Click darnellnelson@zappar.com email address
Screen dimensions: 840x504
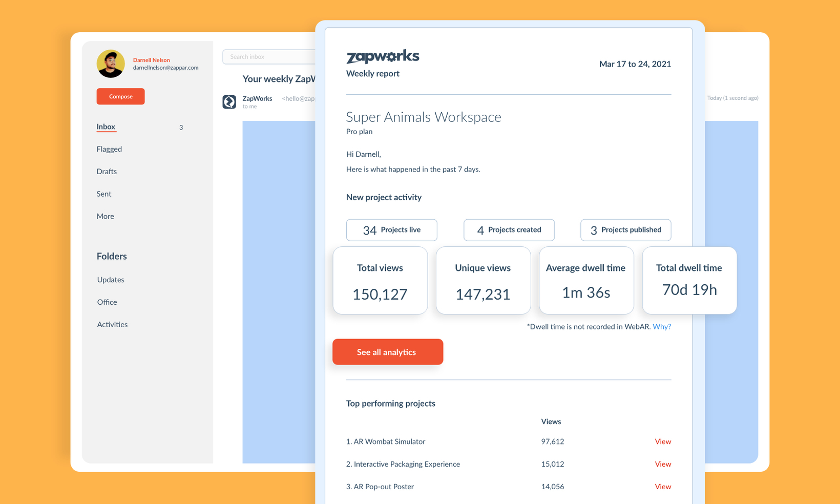tap(165, 68)
